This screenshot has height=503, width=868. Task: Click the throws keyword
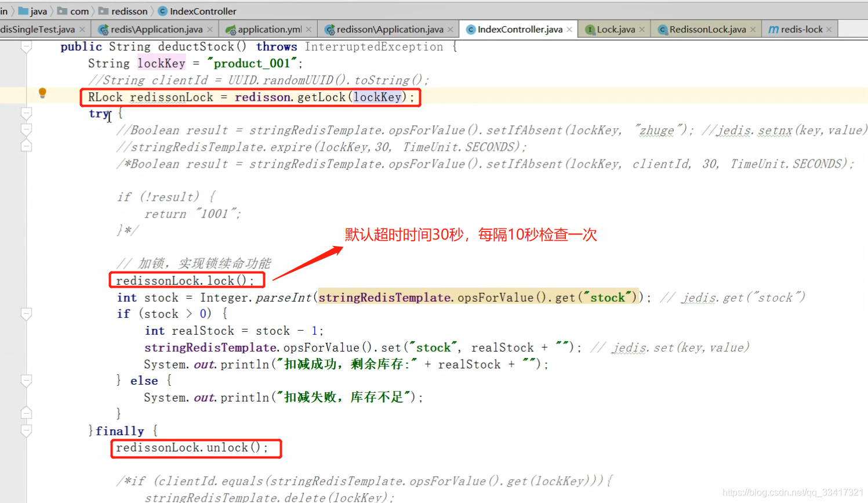tap(277, 46)
